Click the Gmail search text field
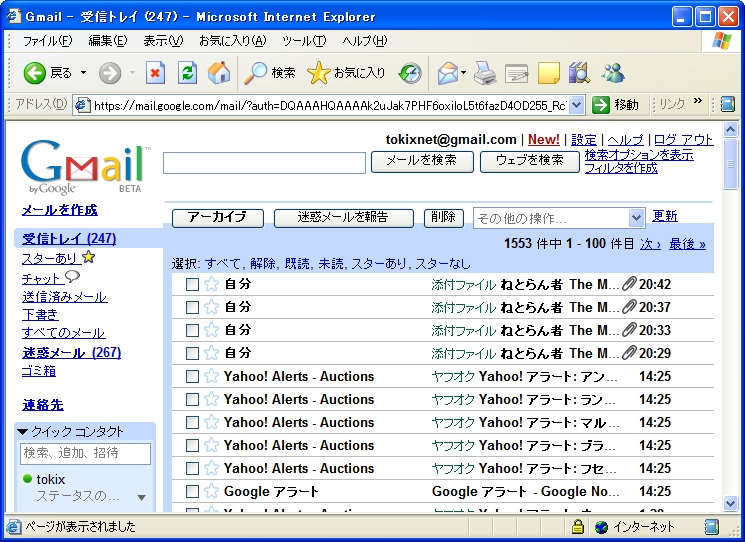This screenshot has height=542, width=745. point(264,163)
